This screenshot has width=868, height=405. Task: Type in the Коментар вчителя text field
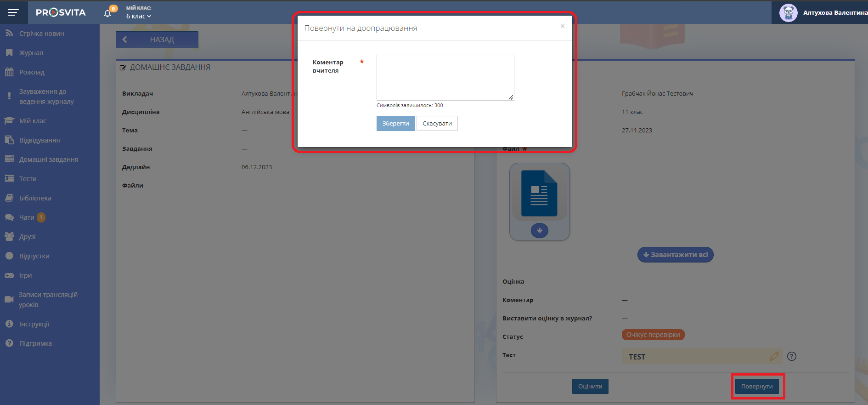(445, 77)
